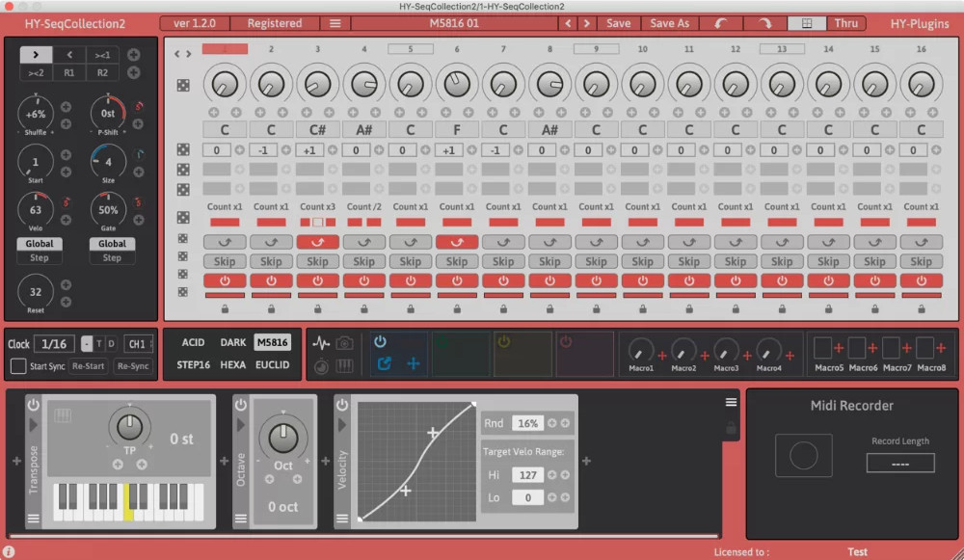
Task: Click the Save As button
Action: (669, 22)
